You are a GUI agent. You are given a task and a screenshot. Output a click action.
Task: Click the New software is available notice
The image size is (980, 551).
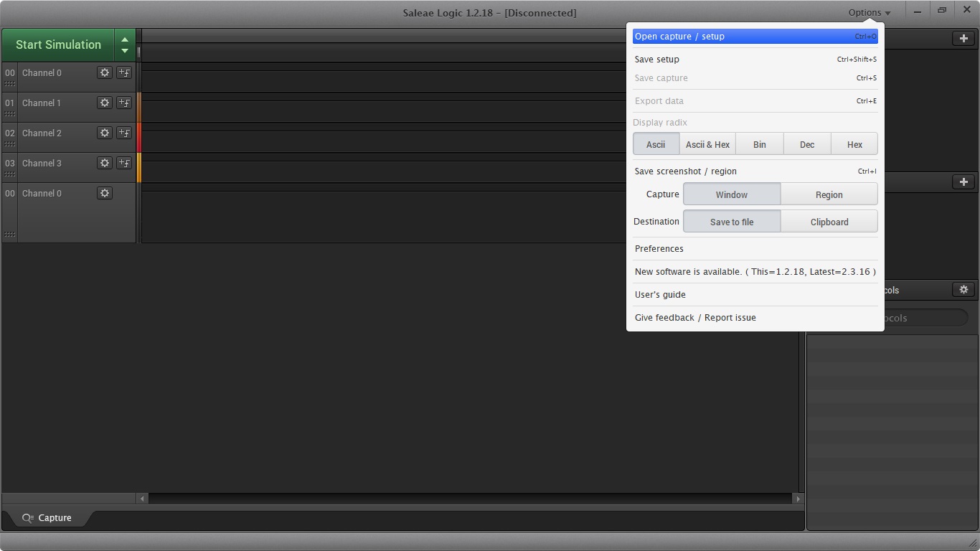[755, 271]
